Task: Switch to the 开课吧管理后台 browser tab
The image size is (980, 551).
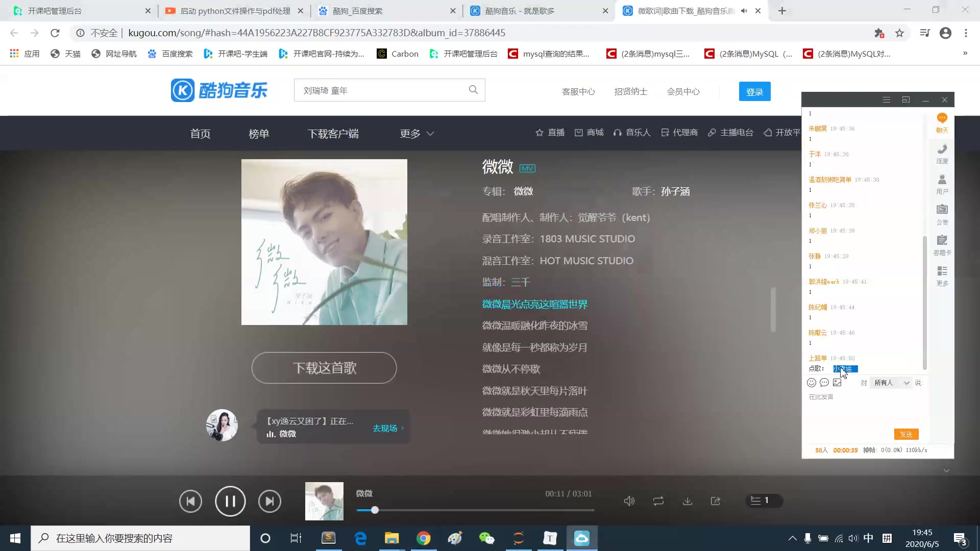Action: pyautogui.click(x=82, y=11)
